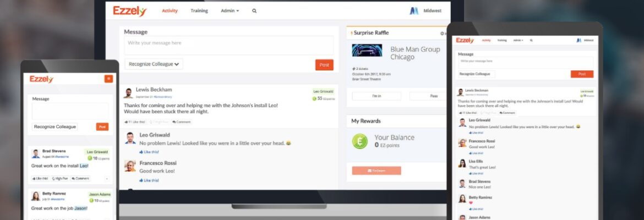Click Comment on Lewis Beckham's laptop post
This screenshot has height=220, width=644.
pos(182,122)
